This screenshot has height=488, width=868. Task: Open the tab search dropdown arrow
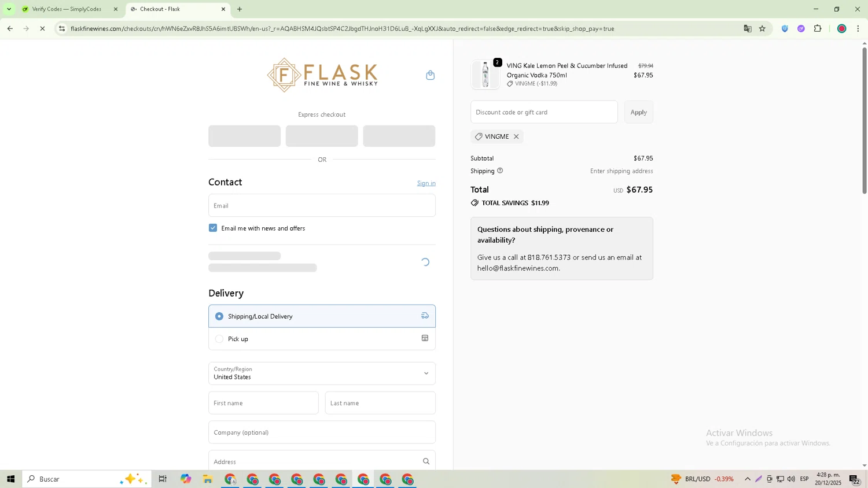tap(9, 9)
